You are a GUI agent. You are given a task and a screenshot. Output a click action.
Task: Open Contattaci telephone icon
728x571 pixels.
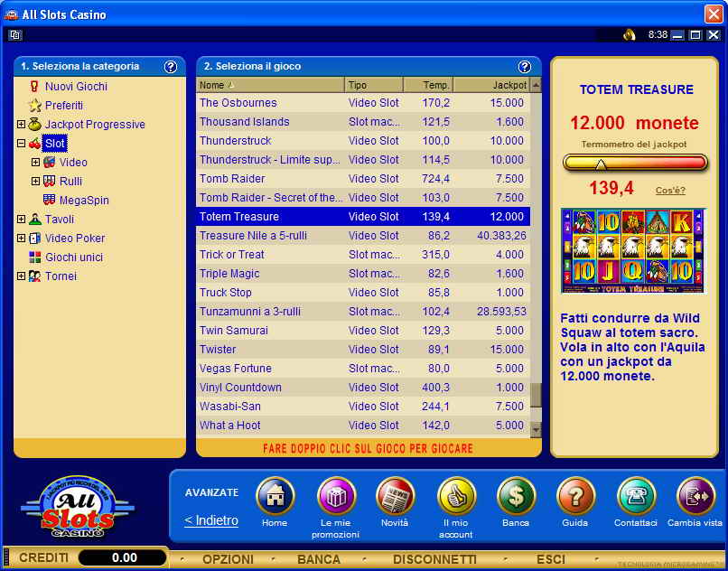636,496
